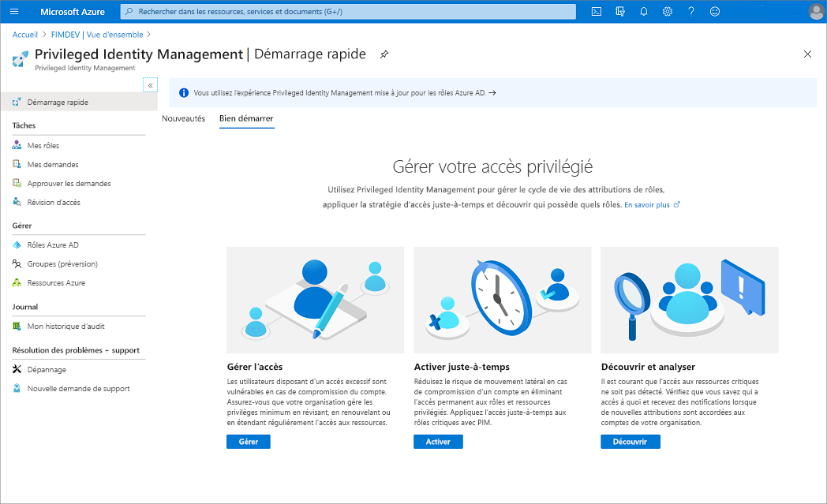Open Nouvelle demande de support menu item

pos(79,388)
